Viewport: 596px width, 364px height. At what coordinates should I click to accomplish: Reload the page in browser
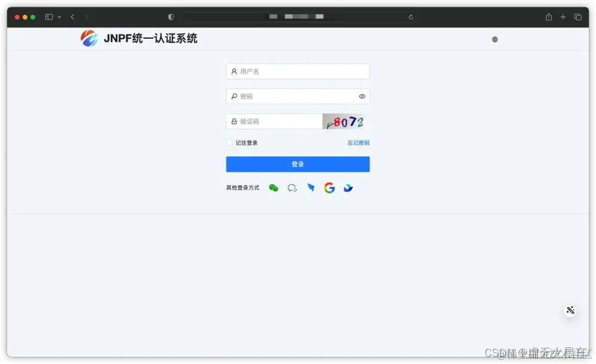click(411, 17)
